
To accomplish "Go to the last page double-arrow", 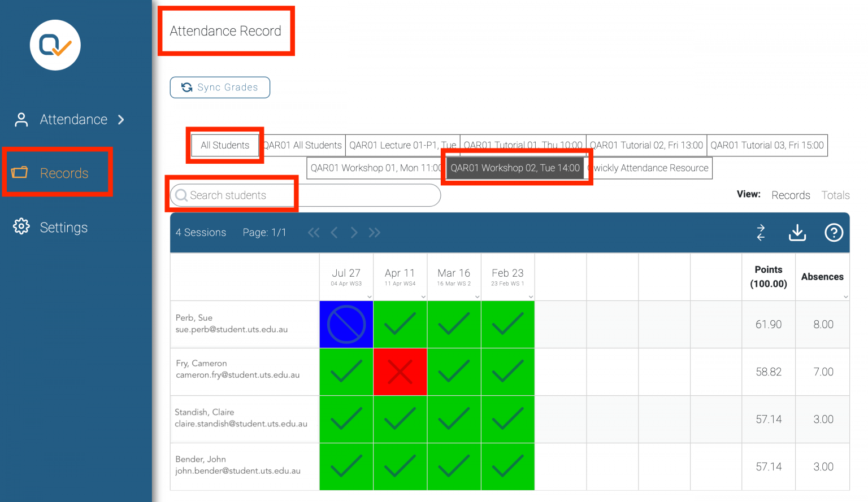I will point(374,233).
